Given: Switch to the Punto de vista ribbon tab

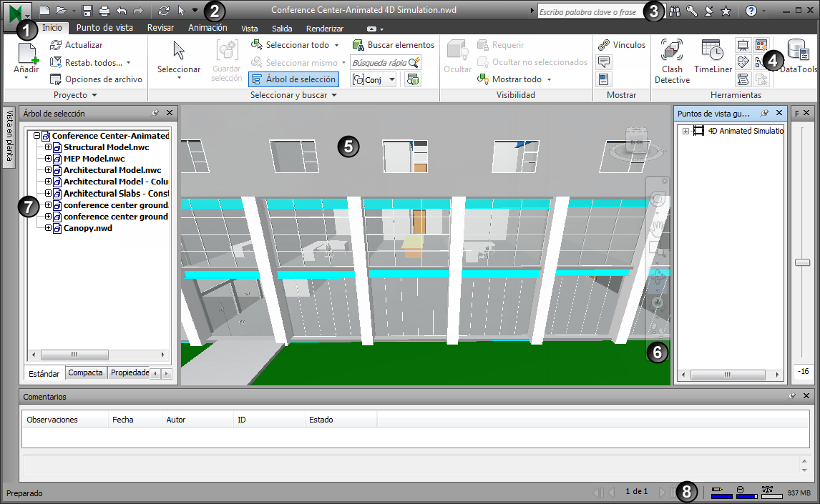Looking at the screenshot, I should pyautogui.click(x=104, y=28).
